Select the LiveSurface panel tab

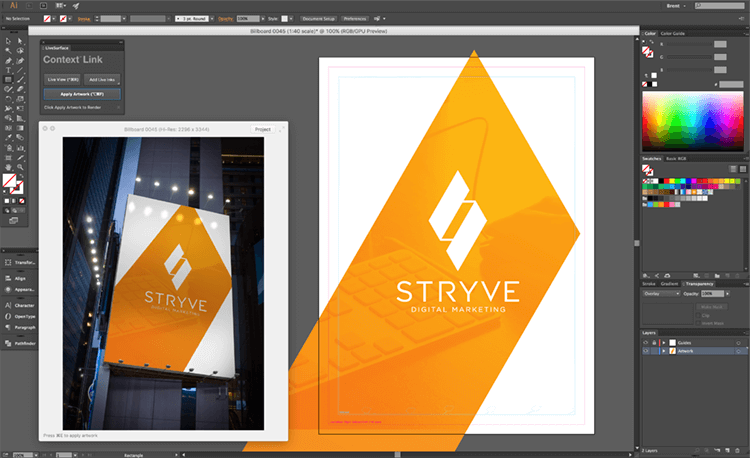point(57,48)
